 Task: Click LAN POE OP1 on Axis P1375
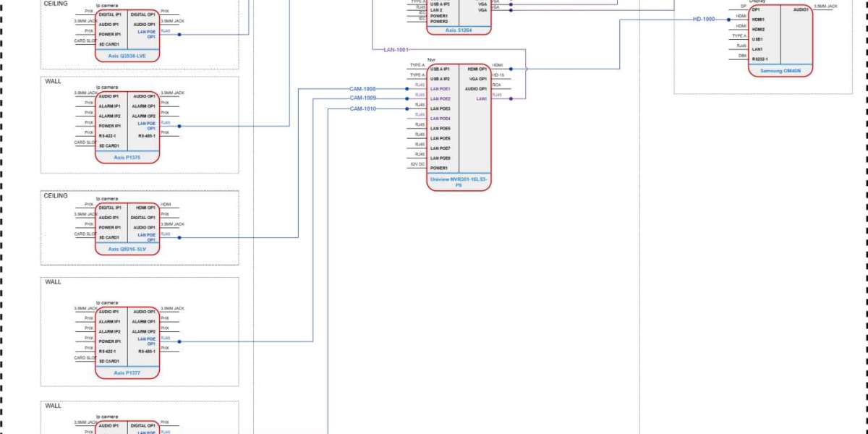147,126
